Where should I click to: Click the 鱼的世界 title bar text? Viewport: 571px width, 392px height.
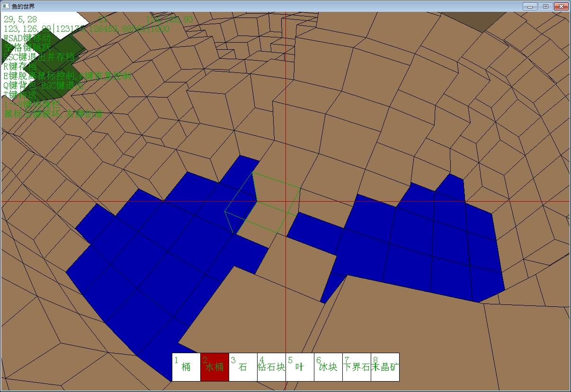pos(23,7)
